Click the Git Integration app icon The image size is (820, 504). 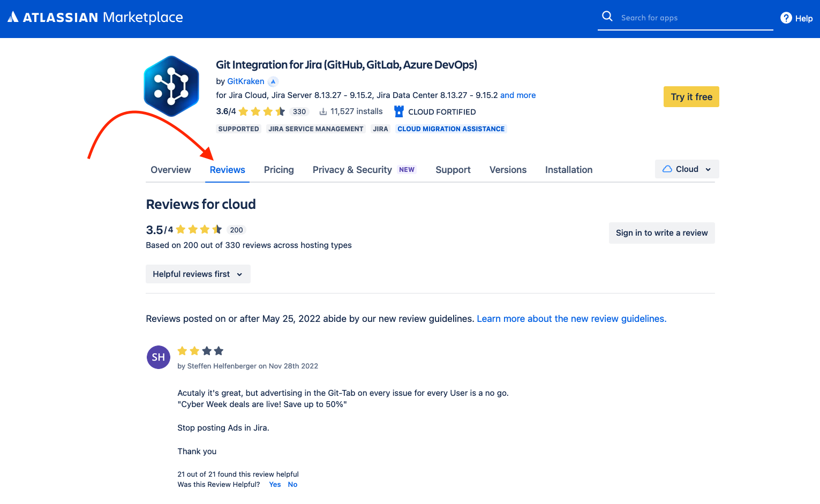pyautogui.click(x=171, y=86)
